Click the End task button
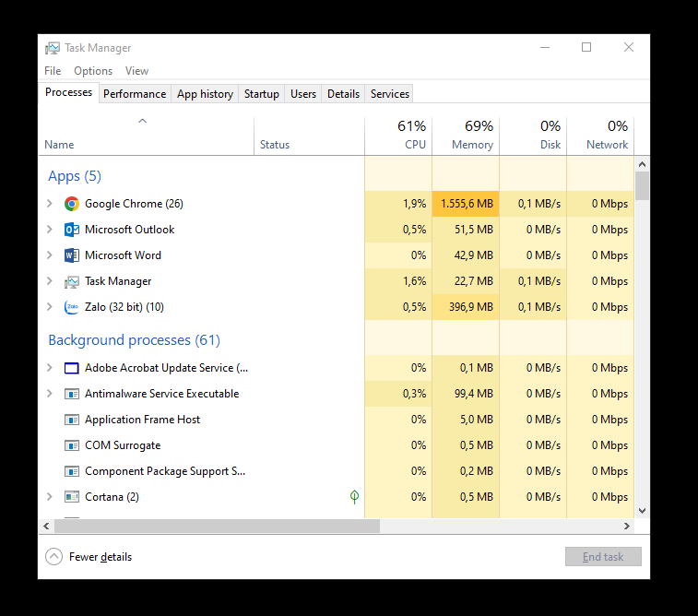 pyautogui.click(x=603, y=556)
